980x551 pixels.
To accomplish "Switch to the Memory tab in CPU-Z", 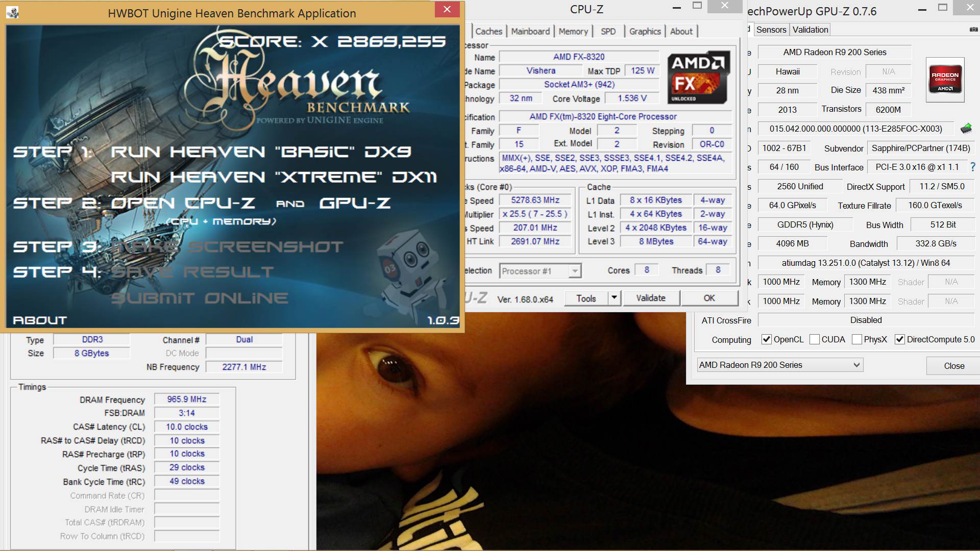I will [573, 31].
